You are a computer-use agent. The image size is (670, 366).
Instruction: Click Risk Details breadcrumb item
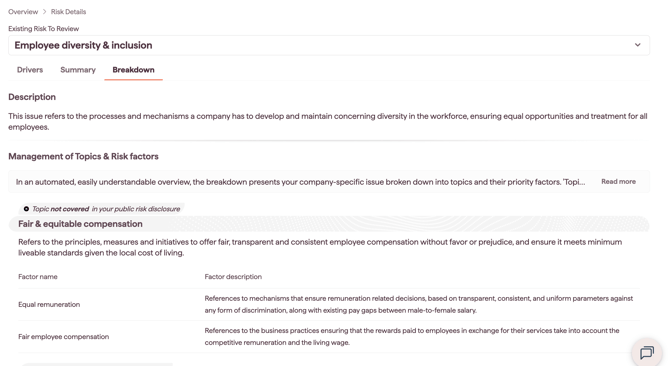tap(68, 12)
